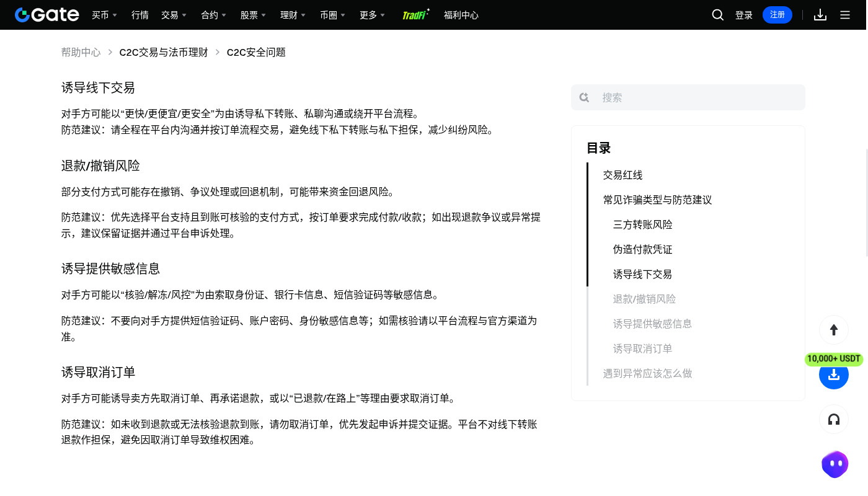Viewport: 868px width, 496px height.
Task: Expand the 交易 dropdown menu
Action: pyautogui.click(x=174, y=15)
